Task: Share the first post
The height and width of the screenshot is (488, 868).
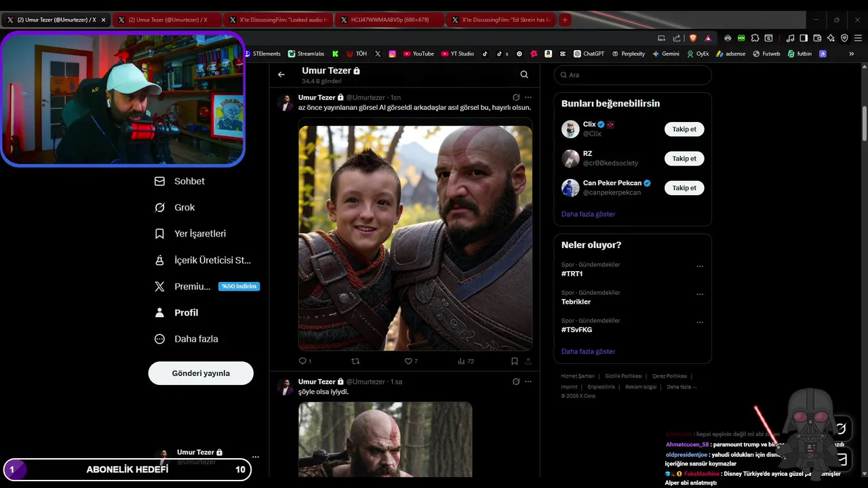Action: [x=528, y=361]
